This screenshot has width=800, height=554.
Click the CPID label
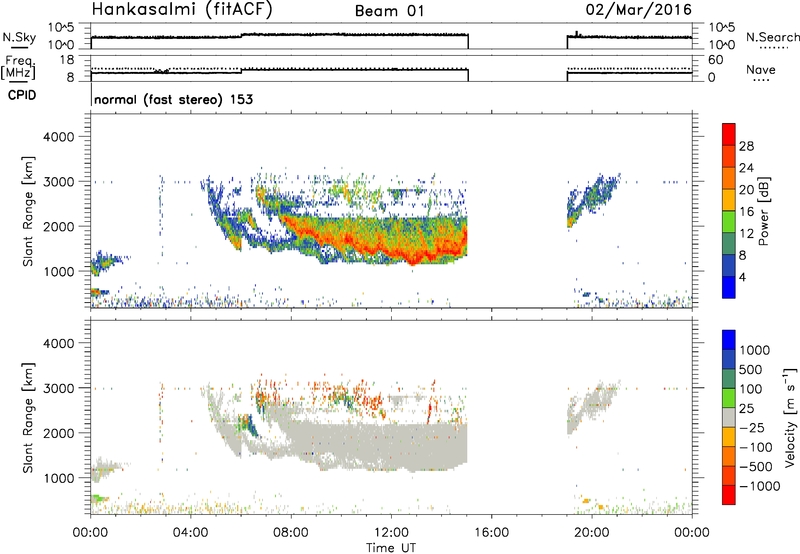tap(22, 95)
